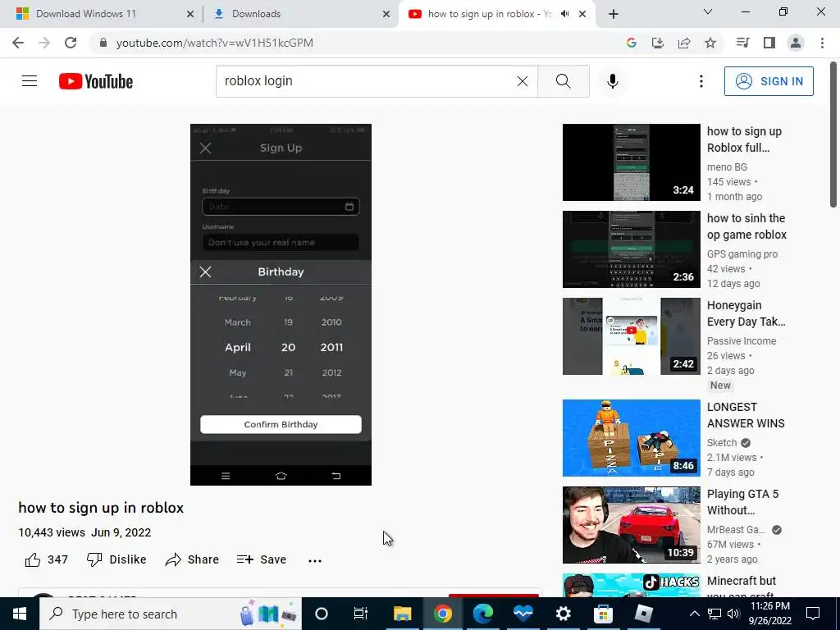Start voice search with microphone icon

(612, 81)
